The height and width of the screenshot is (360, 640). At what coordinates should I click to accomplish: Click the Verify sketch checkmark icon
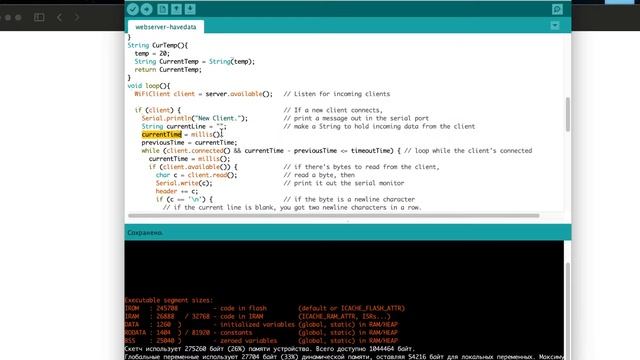pyautogui.click(x=133, y=9)
